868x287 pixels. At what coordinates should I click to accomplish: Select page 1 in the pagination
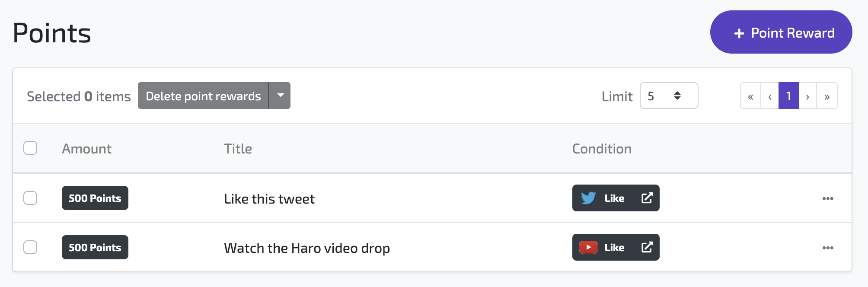coord(788,96)
